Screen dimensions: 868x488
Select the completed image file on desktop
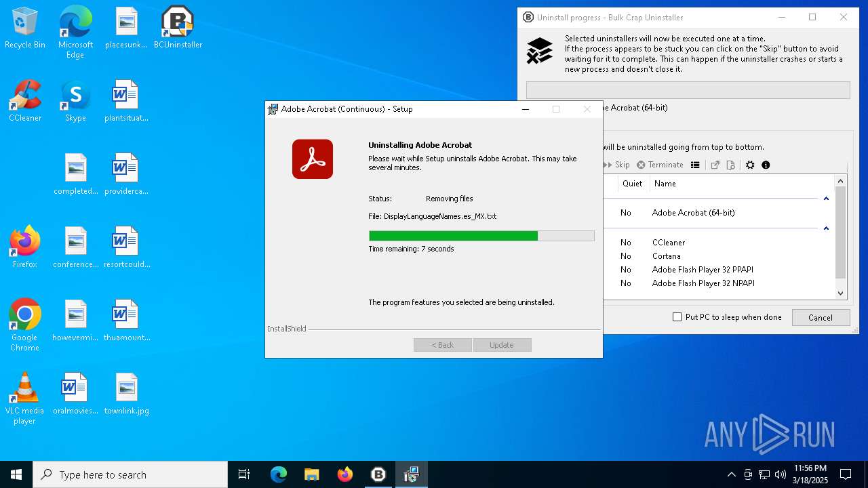[76, 175]
